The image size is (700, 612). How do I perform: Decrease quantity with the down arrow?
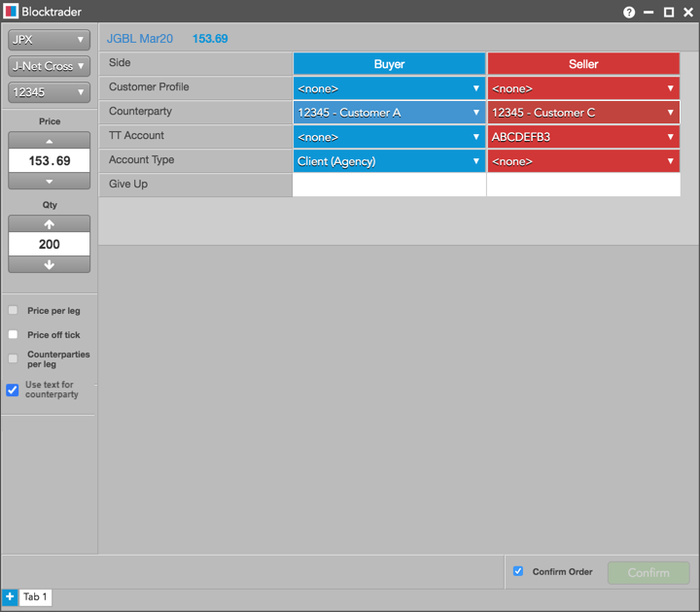click(x=50, y=265)
